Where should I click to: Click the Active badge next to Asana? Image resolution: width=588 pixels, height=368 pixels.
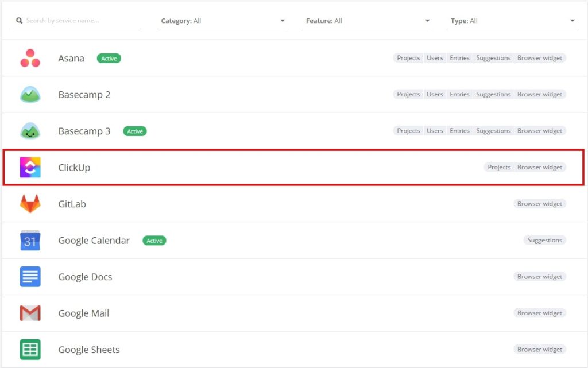click(x=109, y=59)
